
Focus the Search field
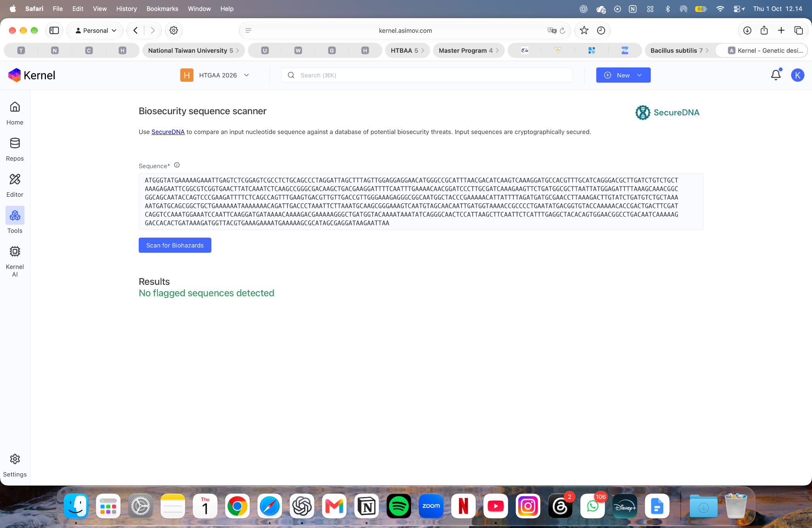point(427,75)
